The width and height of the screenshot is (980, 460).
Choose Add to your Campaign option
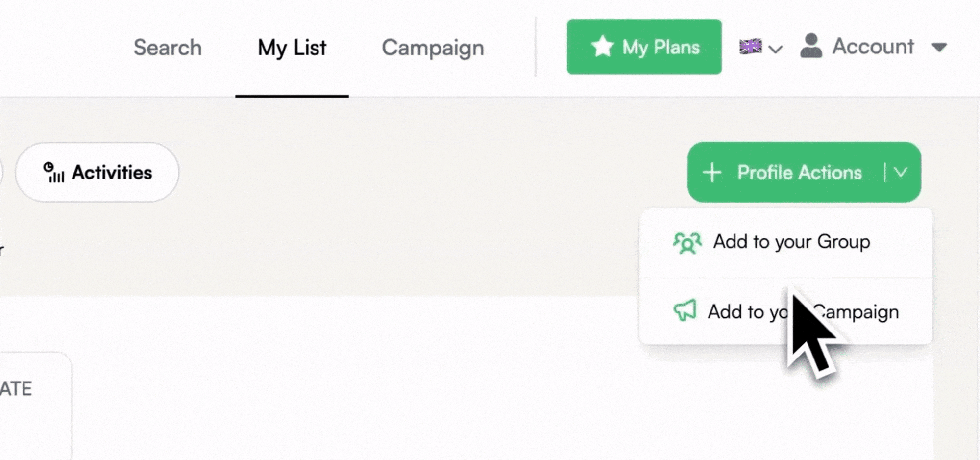pyautogui.click(x=786, y=311)
